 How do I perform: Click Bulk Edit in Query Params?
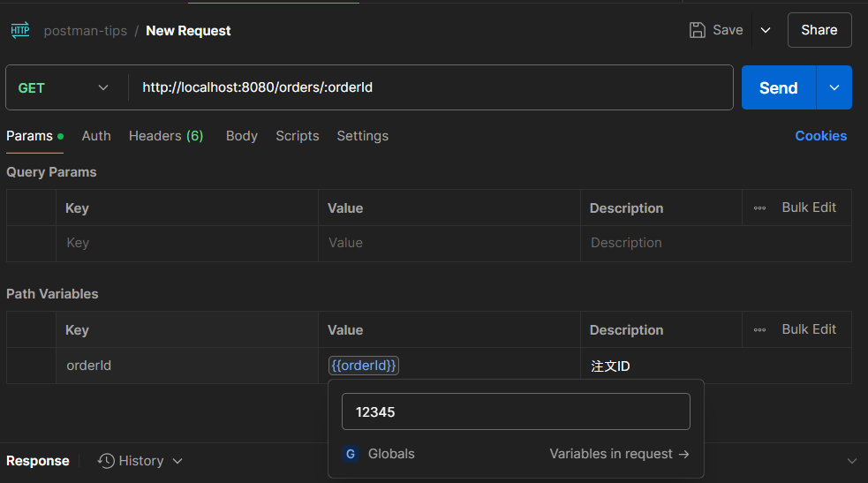[x=809, y=208]
